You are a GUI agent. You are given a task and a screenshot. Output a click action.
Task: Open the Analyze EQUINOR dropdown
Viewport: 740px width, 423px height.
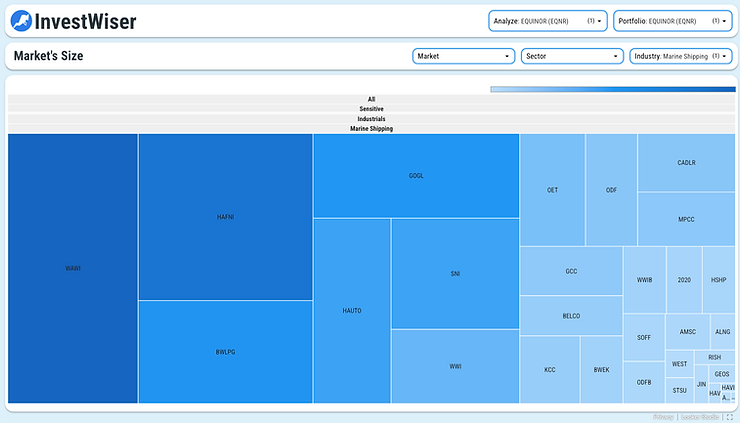pos(547,21)
